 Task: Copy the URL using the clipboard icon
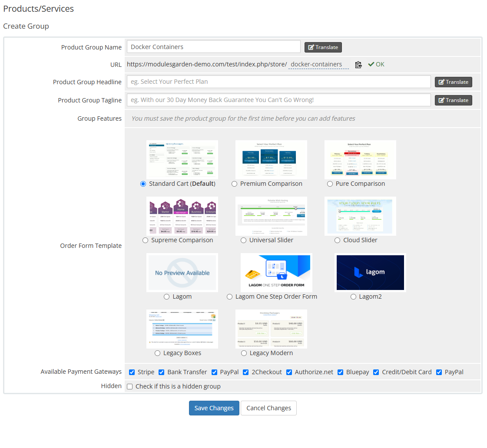pos(358,65)
